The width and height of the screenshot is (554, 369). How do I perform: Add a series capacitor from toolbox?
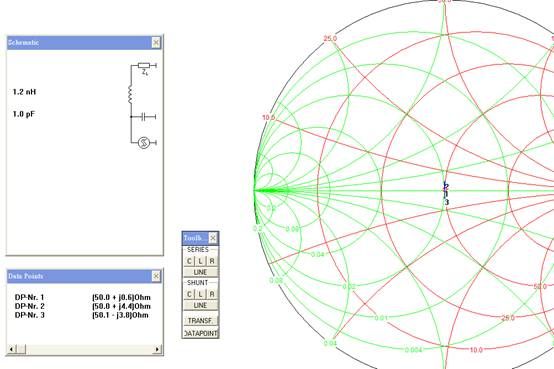[189, 261]
